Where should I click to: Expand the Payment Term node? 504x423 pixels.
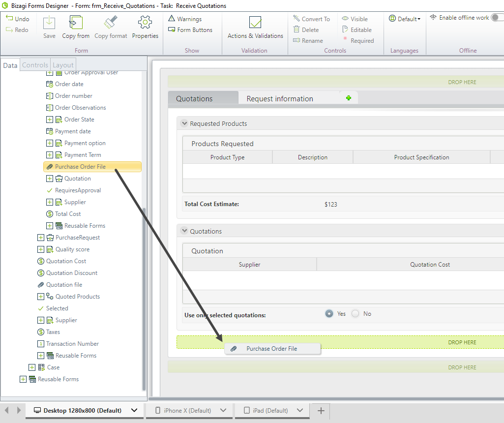point(50,155)
